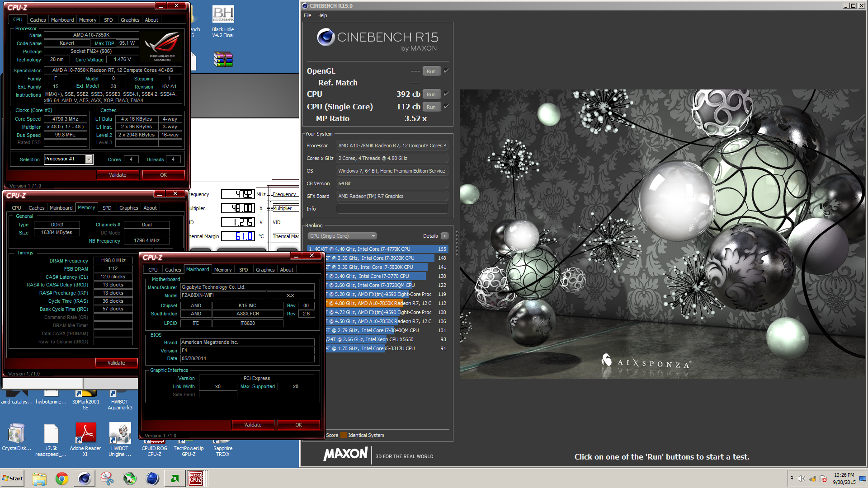868x488 pixels.
Task: Expand the ranking Details arrow
Action: click(445, 236)
